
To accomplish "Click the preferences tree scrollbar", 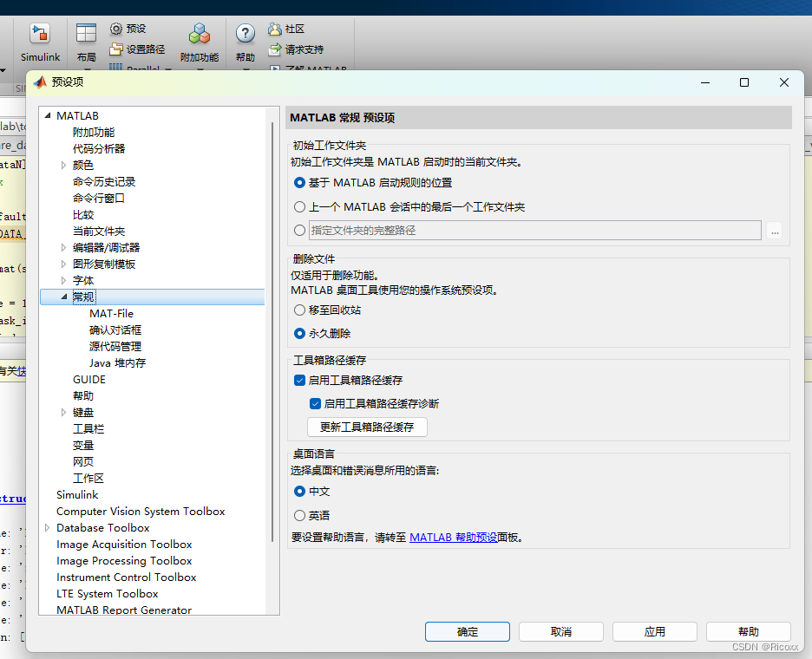I will pyautogui.click(x=272, y=331).
